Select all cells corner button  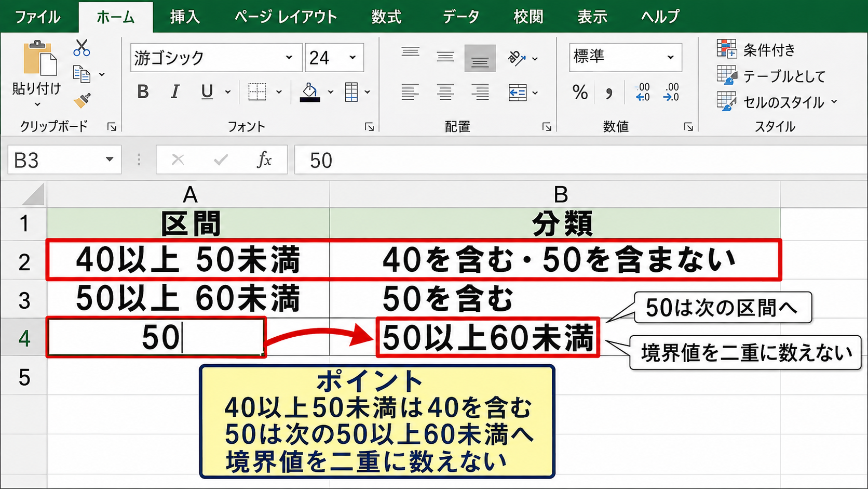(33, 195)
